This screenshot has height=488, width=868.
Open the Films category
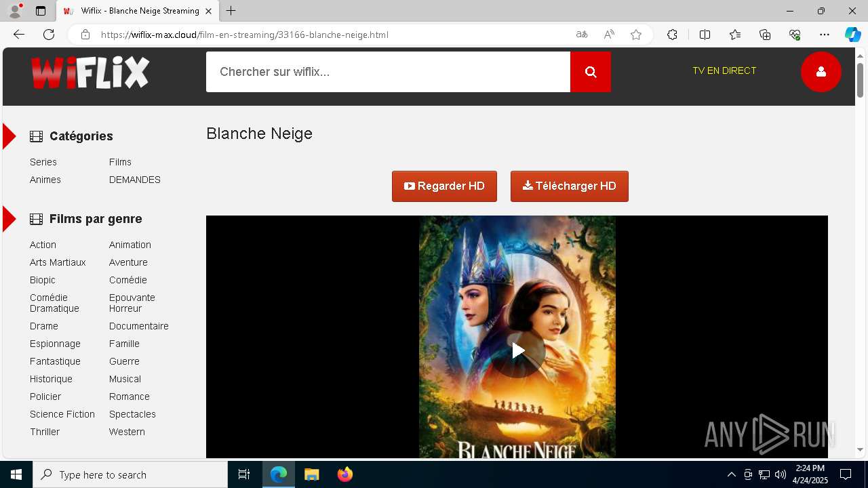click(x=120, y=162)
